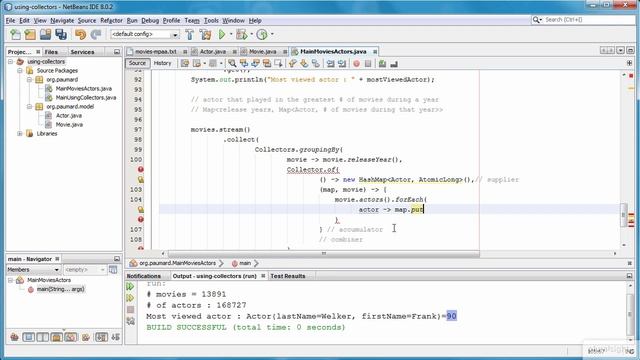Select main(String... args) in Navigator
This screenshot has width=640, height=360.
pos(60,289)
